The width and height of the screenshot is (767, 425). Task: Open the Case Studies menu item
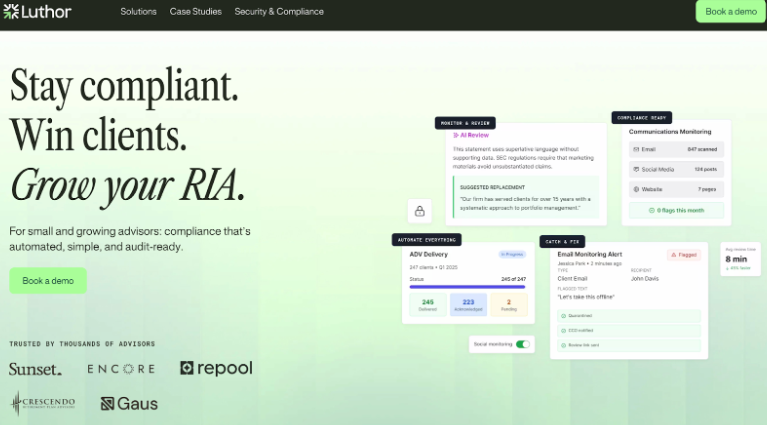(195, 12)
